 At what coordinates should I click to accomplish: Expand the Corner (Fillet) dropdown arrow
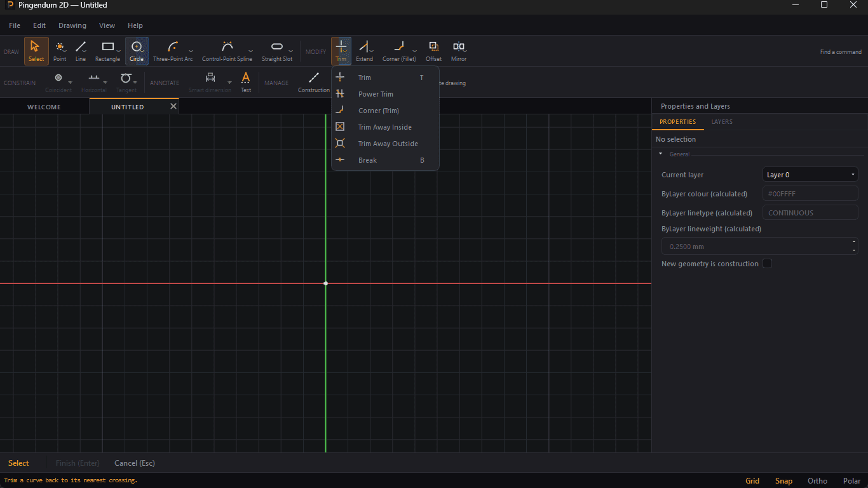(415, 51)
